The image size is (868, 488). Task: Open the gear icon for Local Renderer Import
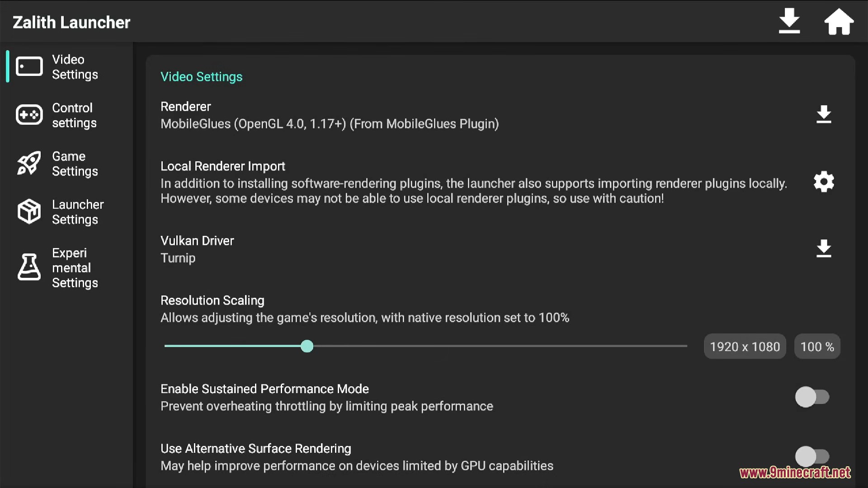(x=824, y=182)
